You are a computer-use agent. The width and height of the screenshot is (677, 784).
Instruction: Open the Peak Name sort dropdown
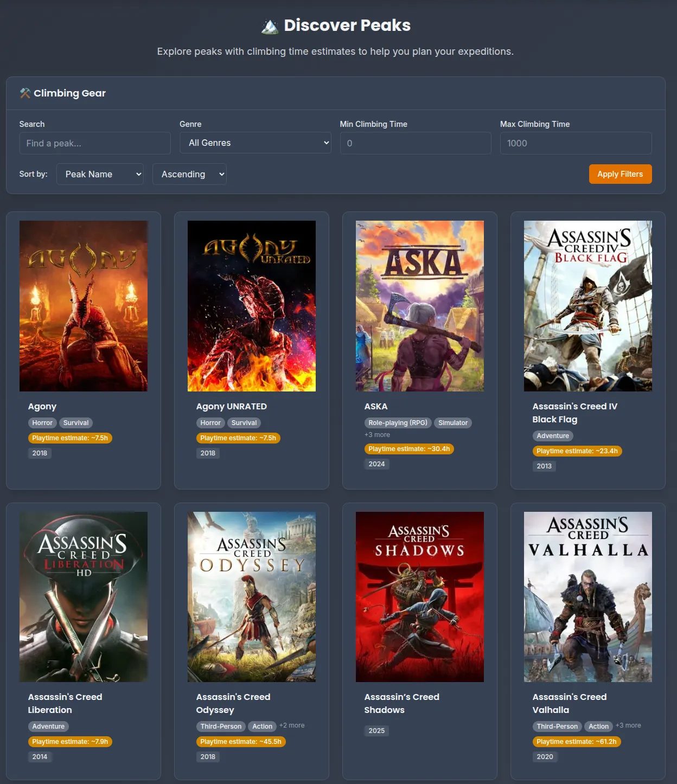point(100,174)
